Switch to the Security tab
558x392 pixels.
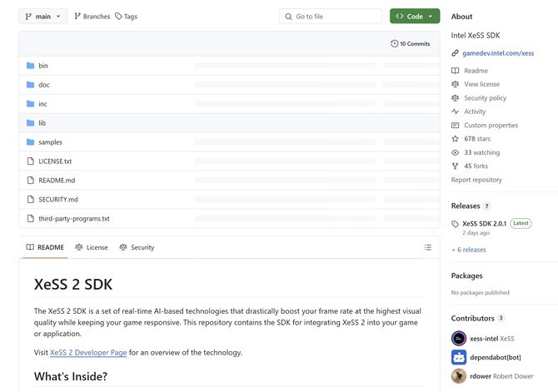coord(137,247)
